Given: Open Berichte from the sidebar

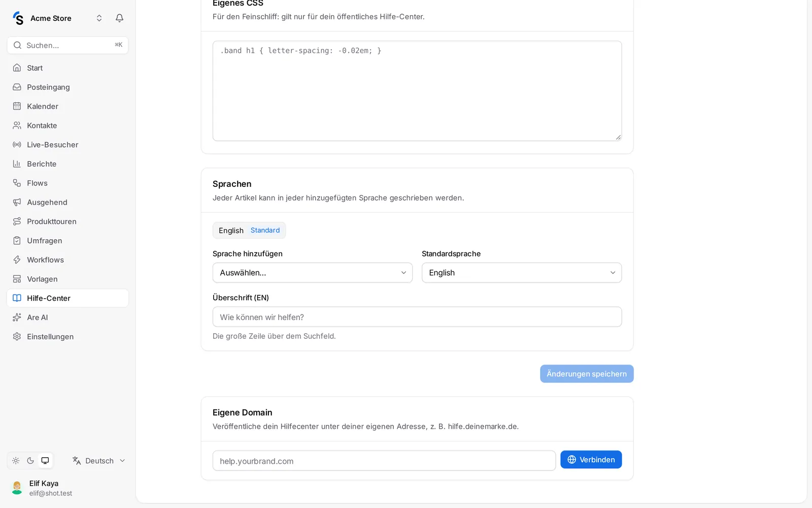Looking at the screenshot, I should pyautogui.click(x=67, y=164).
